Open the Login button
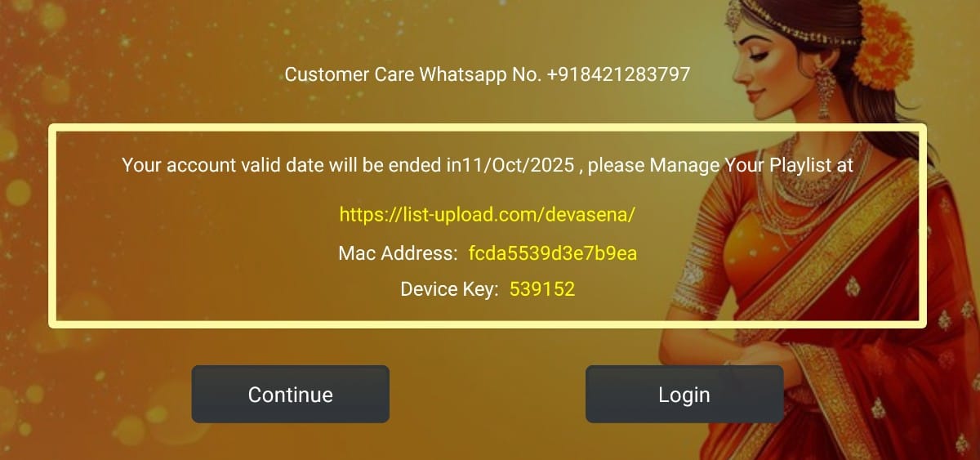This screenshot has width=980, height=460. click(684, 394)
